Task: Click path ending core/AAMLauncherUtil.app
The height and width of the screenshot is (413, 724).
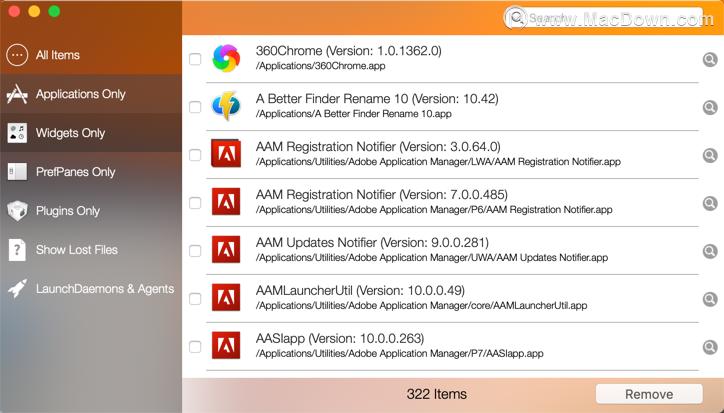Action: click(422, 306)
